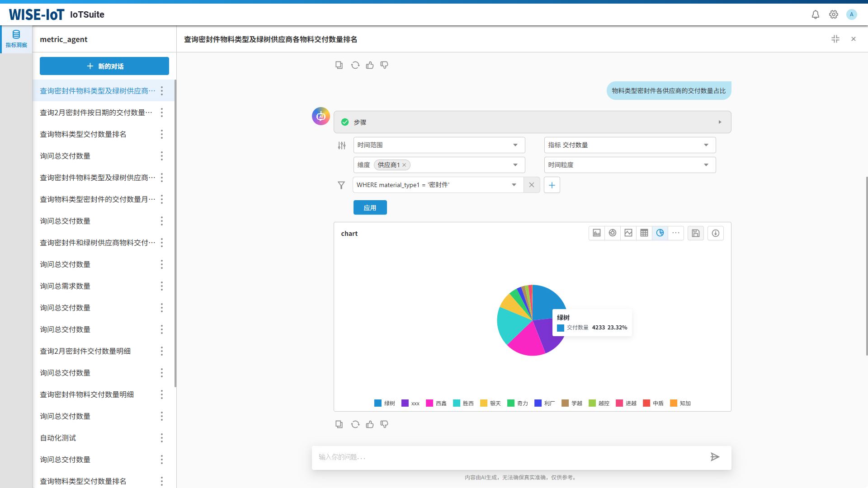Click the download chart icon
Image resolution: width=868 pixels, height=488 pixels.
[x=716, y=233]
